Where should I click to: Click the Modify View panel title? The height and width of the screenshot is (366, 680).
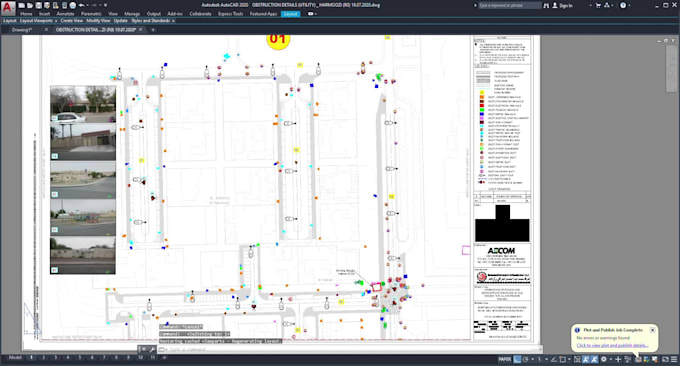98,21
